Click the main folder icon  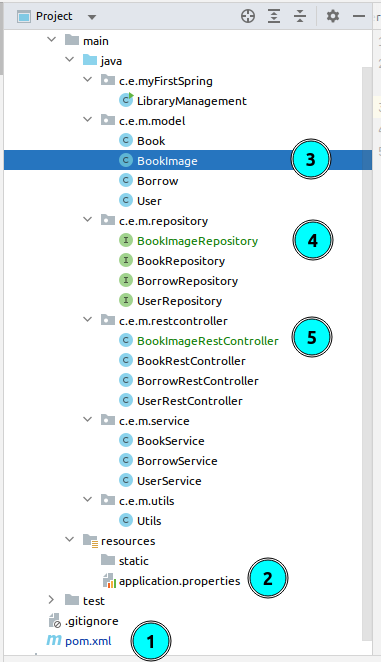click(x=72, y=40)
